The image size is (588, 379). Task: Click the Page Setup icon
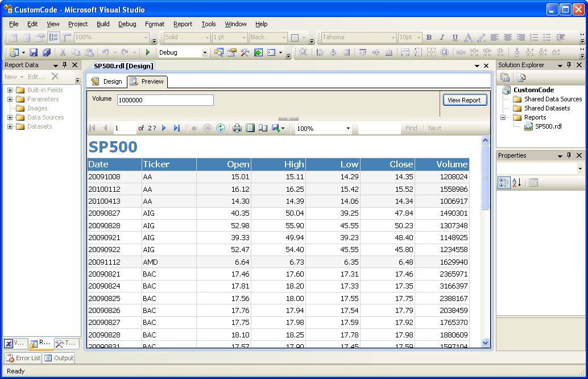coord(263,128)
